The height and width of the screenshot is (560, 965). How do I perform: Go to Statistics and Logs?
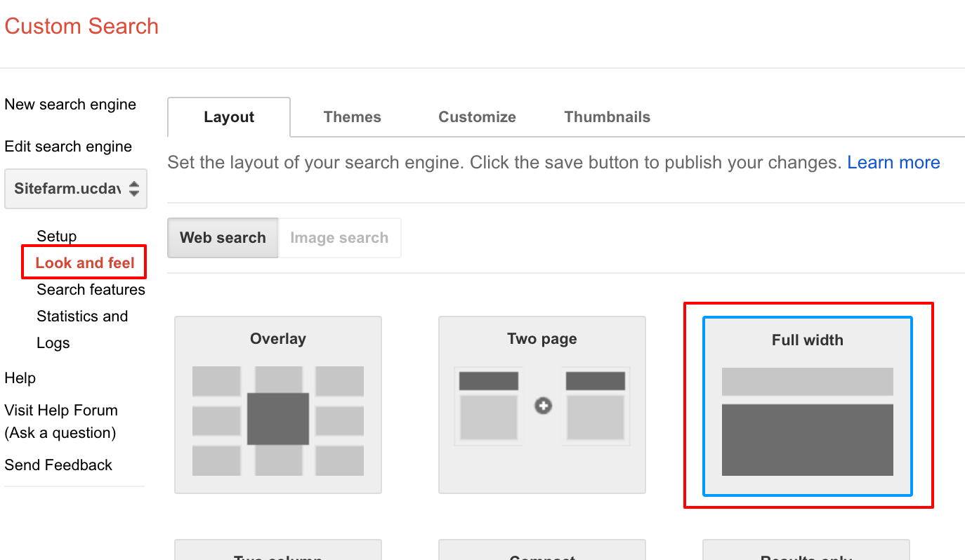point(82,316)
